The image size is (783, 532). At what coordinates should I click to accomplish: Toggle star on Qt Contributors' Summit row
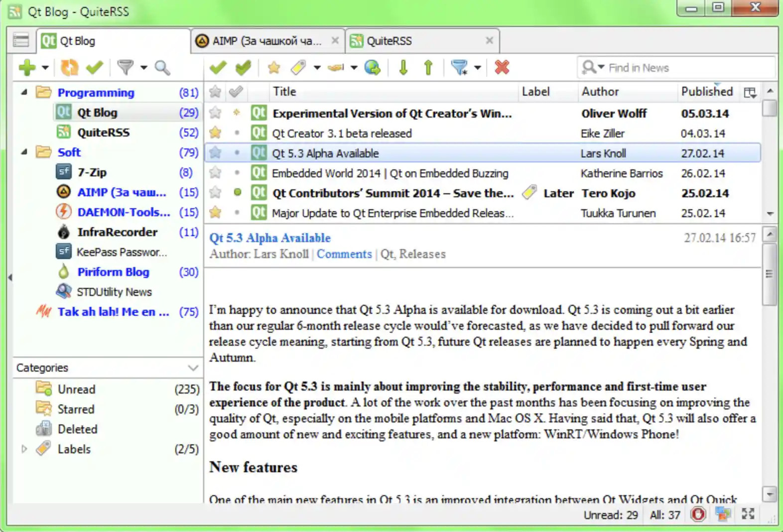[215, 192]
